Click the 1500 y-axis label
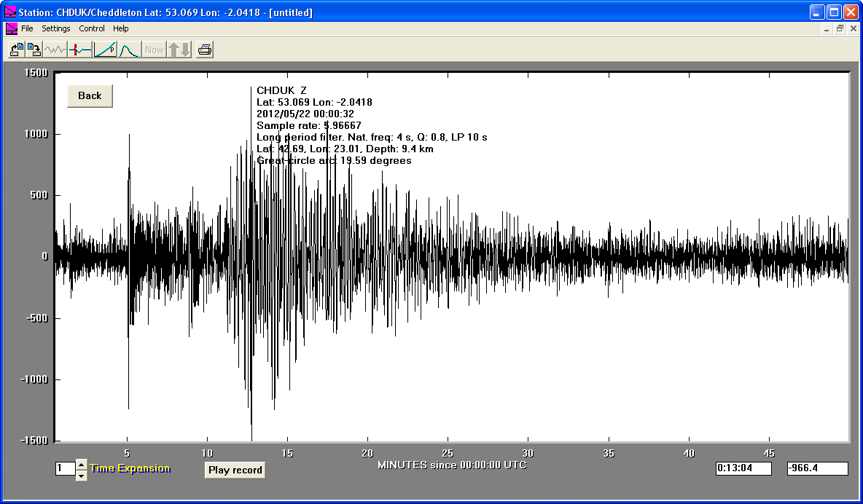 (36, 73)
